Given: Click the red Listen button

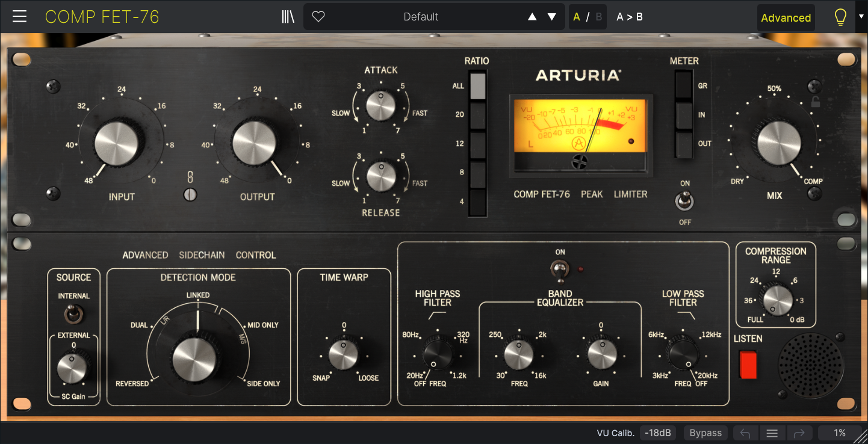Looking at the screenshot, I should tap(748, 365).
